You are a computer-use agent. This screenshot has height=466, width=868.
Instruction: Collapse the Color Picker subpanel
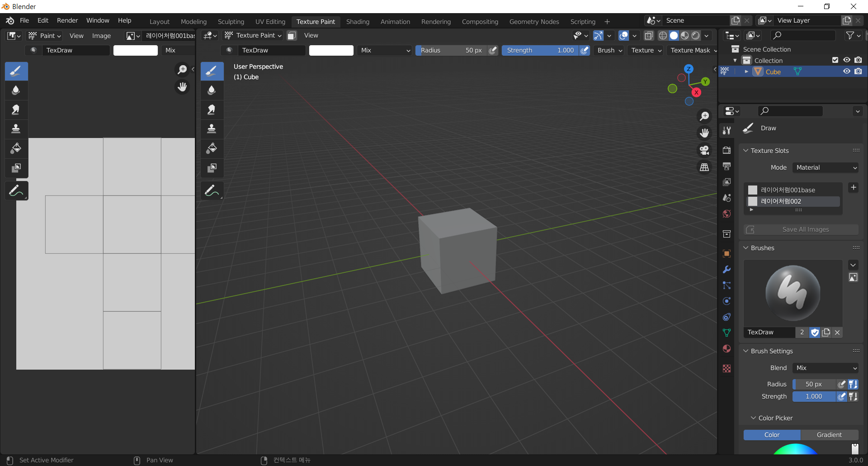753,418
